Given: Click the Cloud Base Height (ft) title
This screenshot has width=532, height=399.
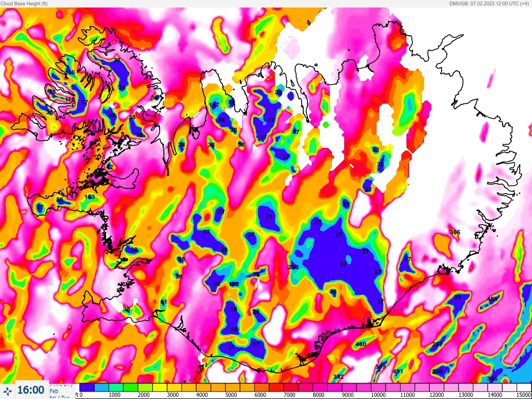Looking at the screenshot, I should point(24,3).
